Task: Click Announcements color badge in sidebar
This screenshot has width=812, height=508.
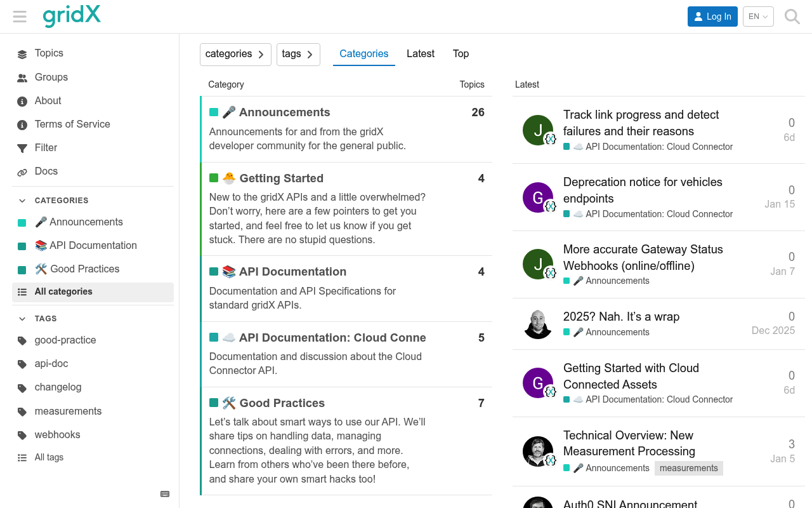Action: pyautogui.click(x=22, y=223)
